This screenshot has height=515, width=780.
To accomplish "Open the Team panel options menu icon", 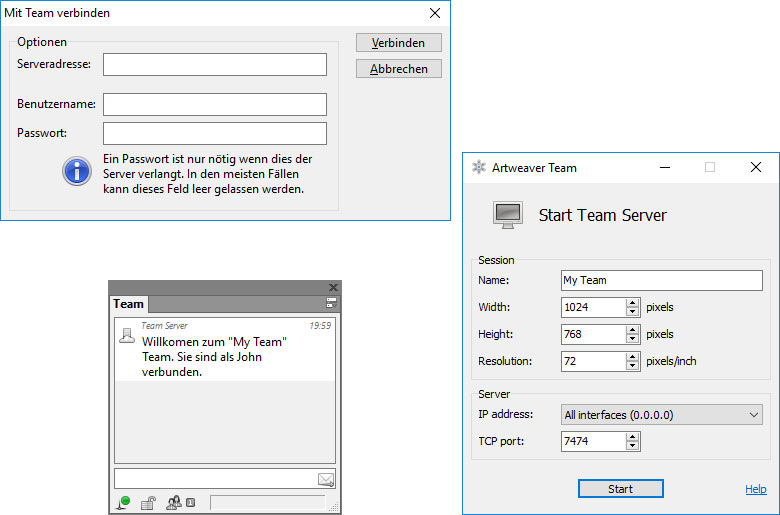I will click(331, 303).
